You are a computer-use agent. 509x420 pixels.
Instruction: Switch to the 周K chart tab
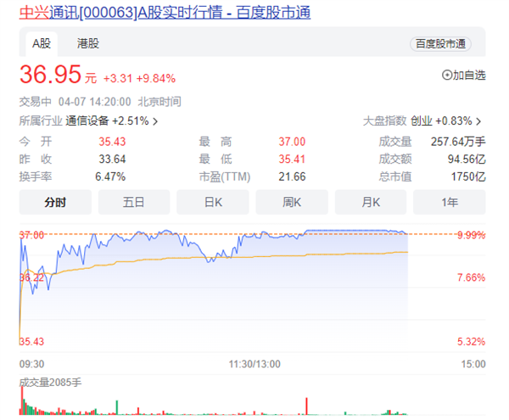click(292, 202)
